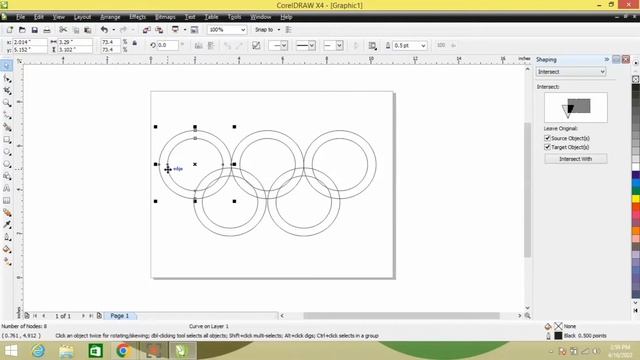Viewport: 640px width, 360px height.
Task: Select the Polygon tool
Action: pos(7,164)
